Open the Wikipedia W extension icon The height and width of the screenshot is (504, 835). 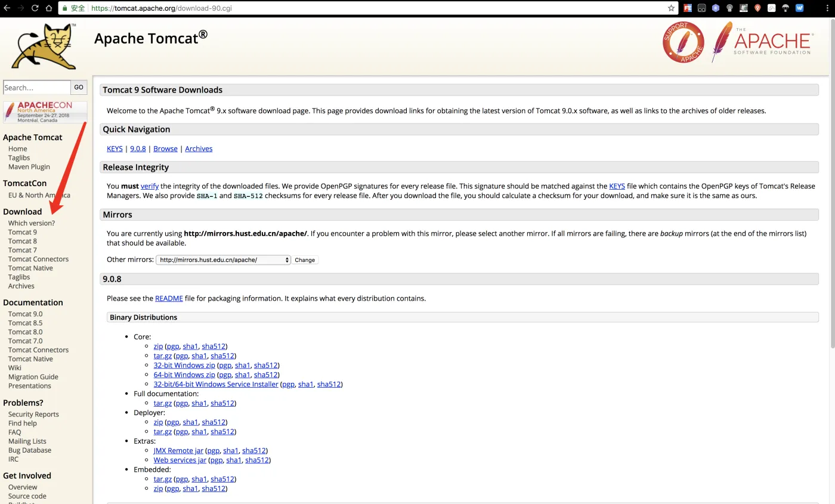click(799, 8)
